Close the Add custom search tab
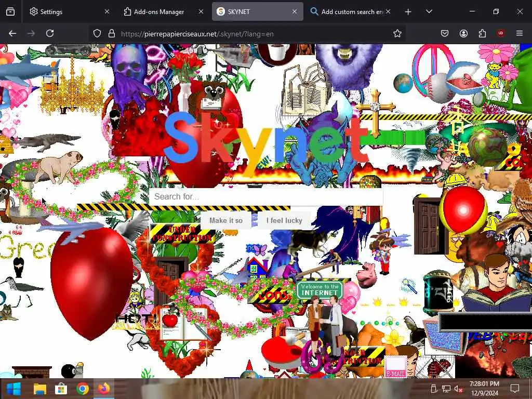The image size is (532, 399). [x=388, y=11]
